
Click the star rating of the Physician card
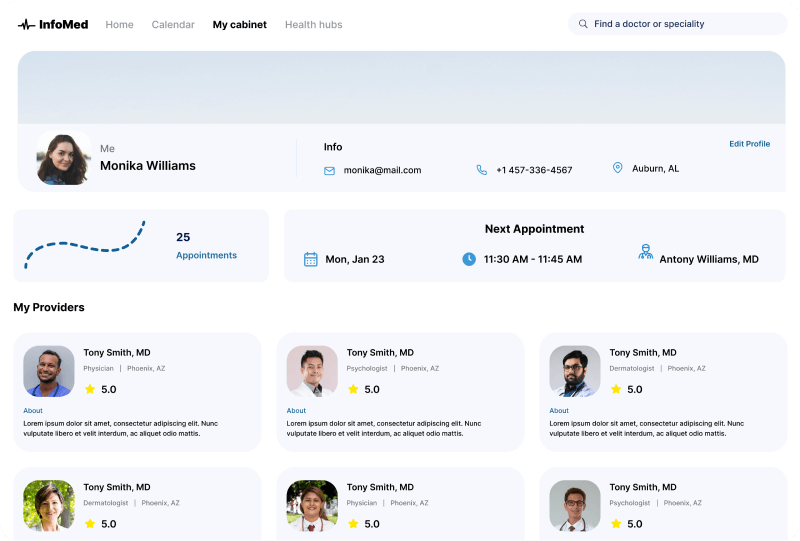(90, 389)
